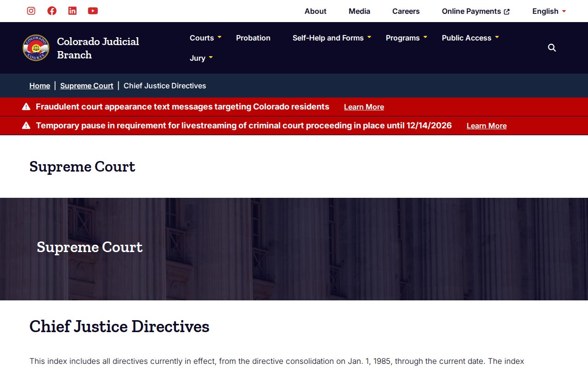Click the Colorado Courts seal logo

(36, 48)
